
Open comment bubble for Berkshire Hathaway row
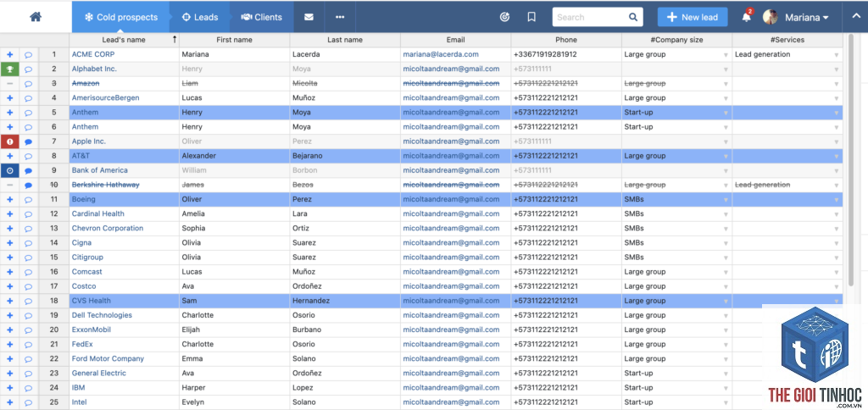pyautogui.click(x=28, y=185)
